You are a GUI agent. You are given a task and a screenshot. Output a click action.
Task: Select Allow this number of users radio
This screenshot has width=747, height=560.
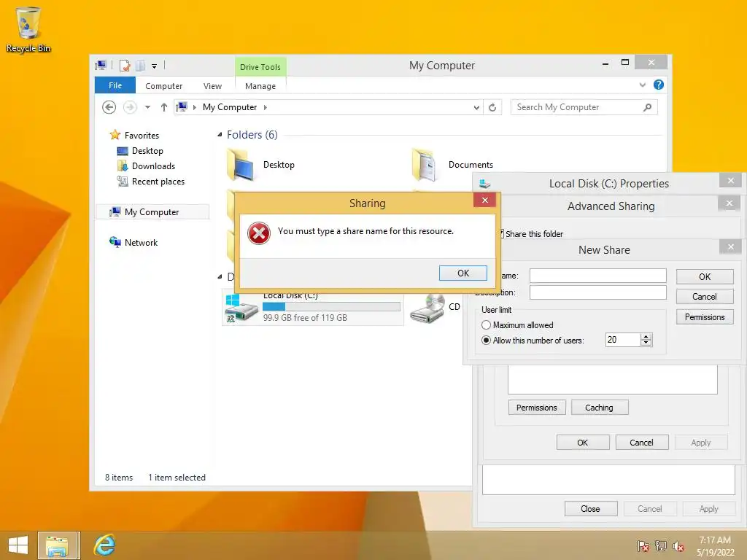tap(486, 341)
